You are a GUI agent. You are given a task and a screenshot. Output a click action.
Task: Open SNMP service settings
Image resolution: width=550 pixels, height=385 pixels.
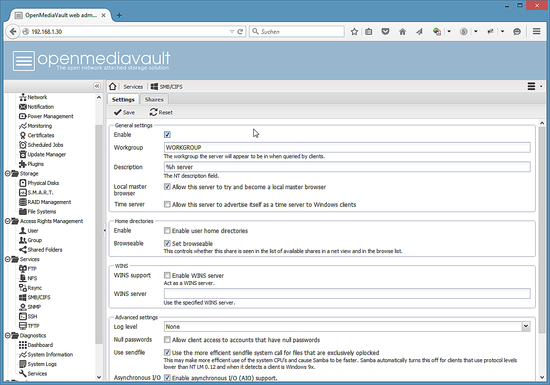pyautogui.click(x=30, y=307)
